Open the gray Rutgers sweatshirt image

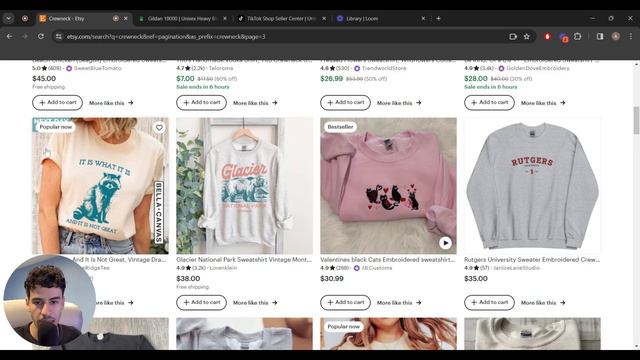click(532, 186)
